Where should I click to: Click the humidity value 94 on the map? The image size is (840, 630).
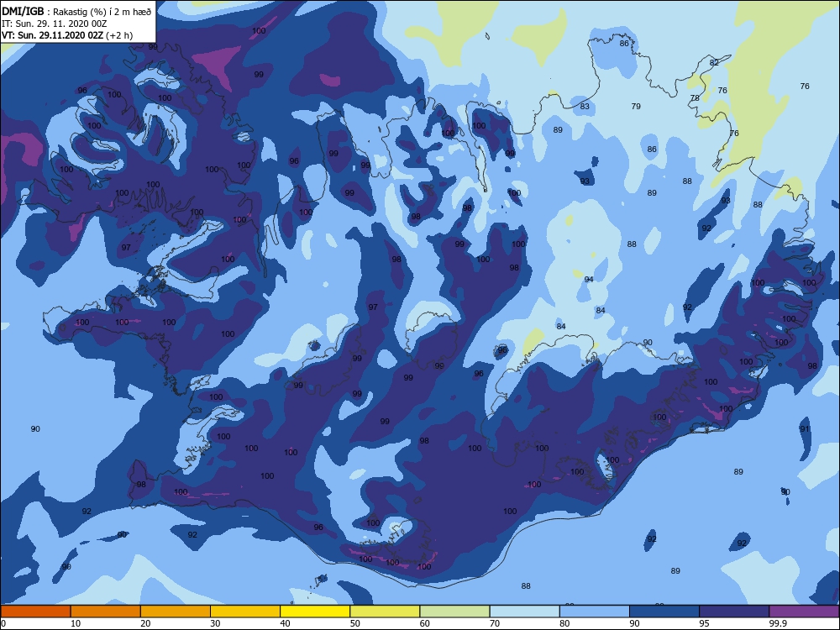pyautogui.click(x=589, y=280)
